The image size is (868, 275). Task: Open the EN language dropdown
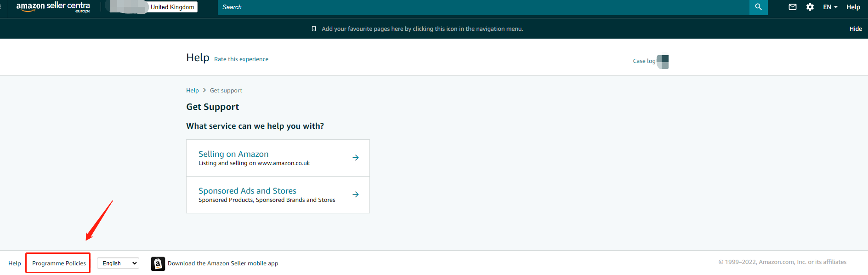point(830,7)
